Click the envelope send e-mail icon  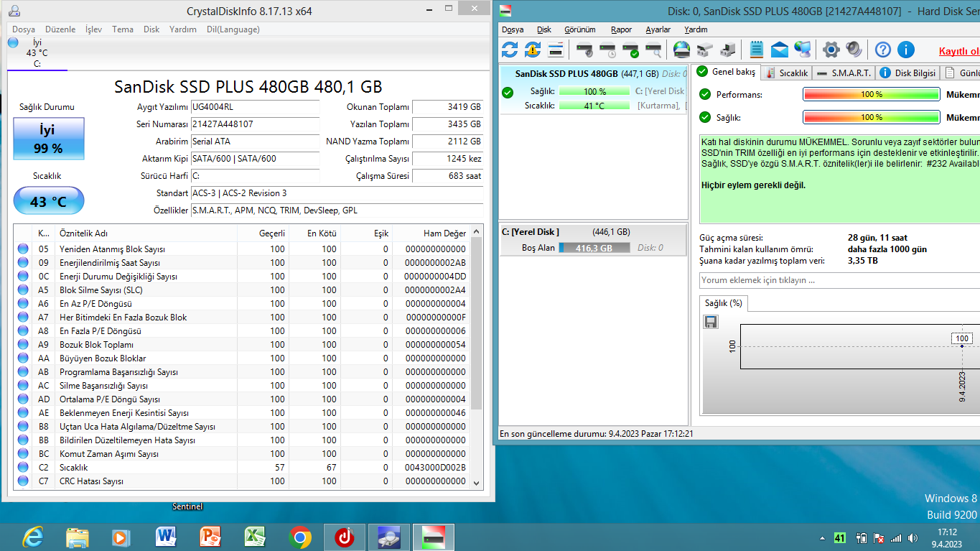click(x=779, y=50)
